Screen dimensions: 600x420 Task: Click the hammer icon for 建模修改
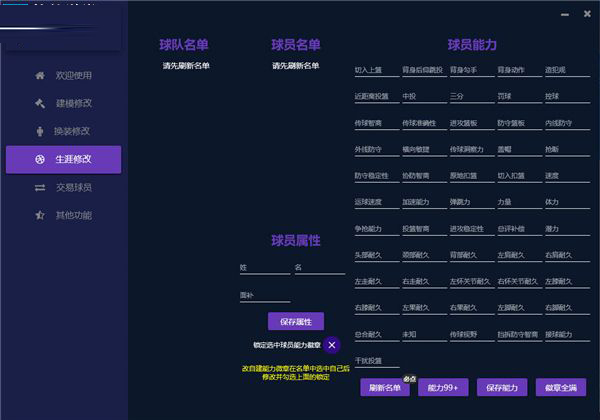click(x=40, y=103)
